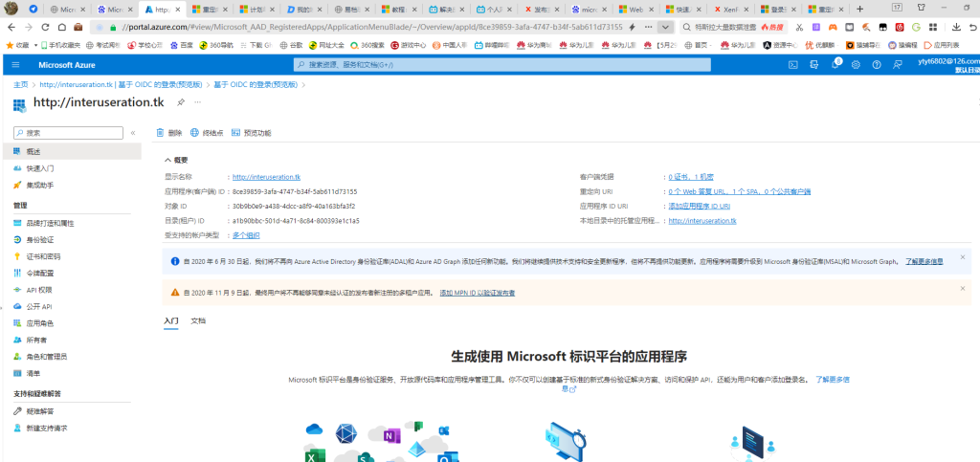This screenshot has width=980, height=462.
Task: Open the Azure help question mark
Action: 877,64
